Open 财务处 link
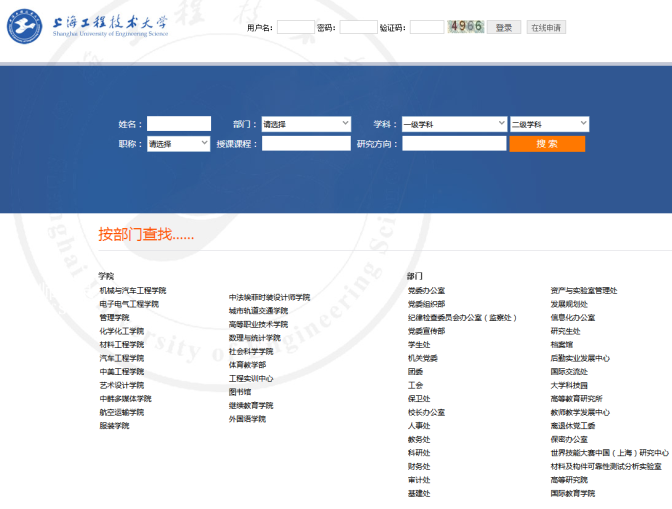672x509 pixels. (419, 466)
